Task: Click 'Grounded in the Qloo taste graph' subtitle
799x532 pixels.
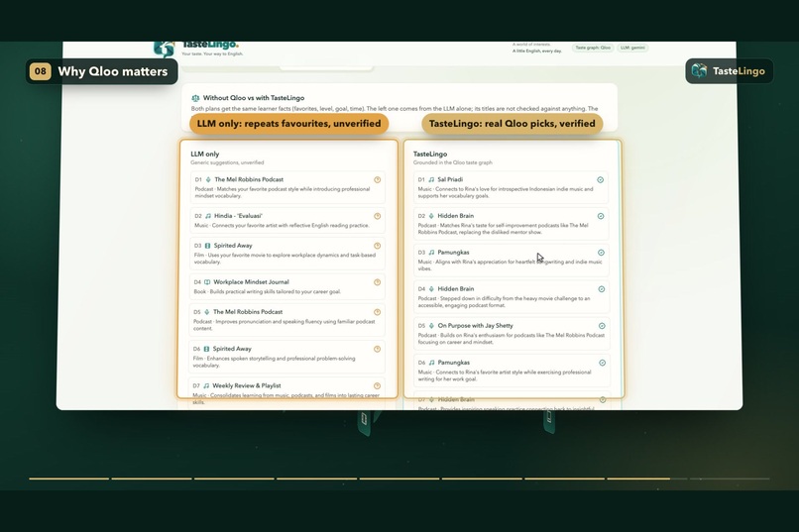Action: [x=452, y=162]
